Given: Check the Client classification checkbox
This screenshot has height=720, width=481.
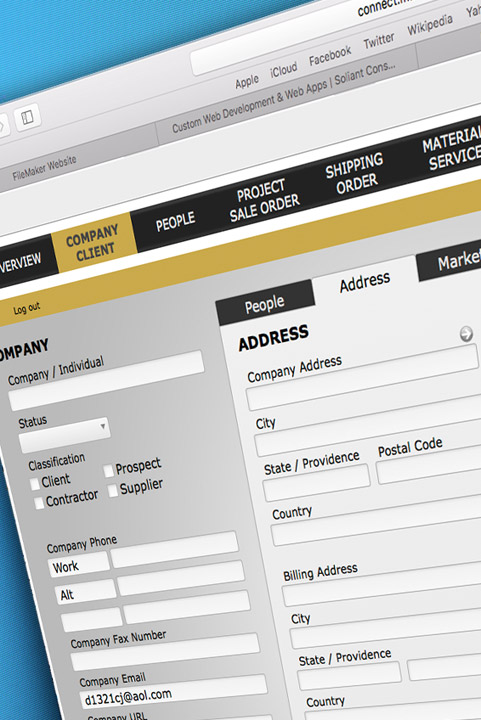Looking at the screenshot, I should pyautogui.click(x=34, y=484).
